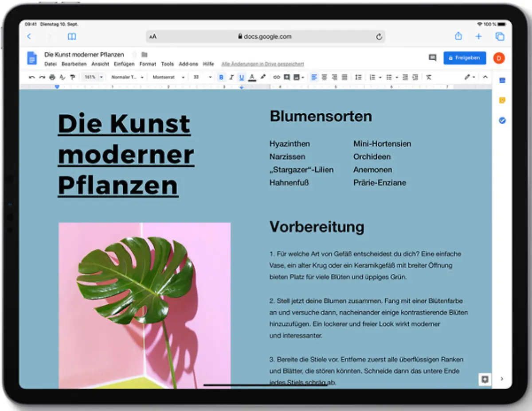Open the Safari share icon
The height and width of the screenshot is (411, 532).
[x=458, y=36]
